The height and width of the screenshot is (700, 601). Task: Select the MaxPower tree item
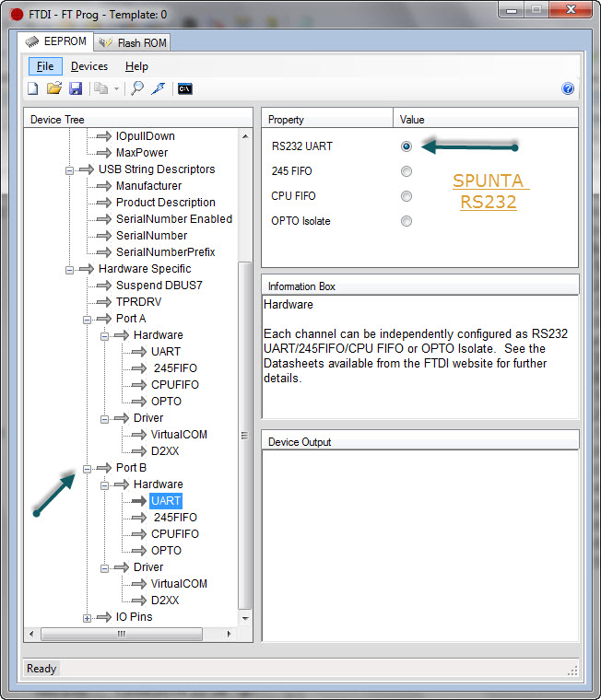[x=142, y=153]
